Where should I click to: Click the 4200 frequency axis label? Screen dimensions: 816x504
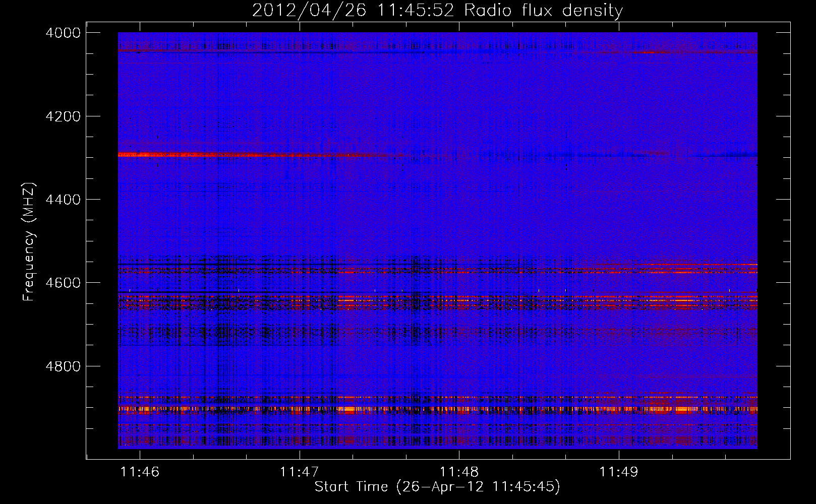click(x=63, y=116)
